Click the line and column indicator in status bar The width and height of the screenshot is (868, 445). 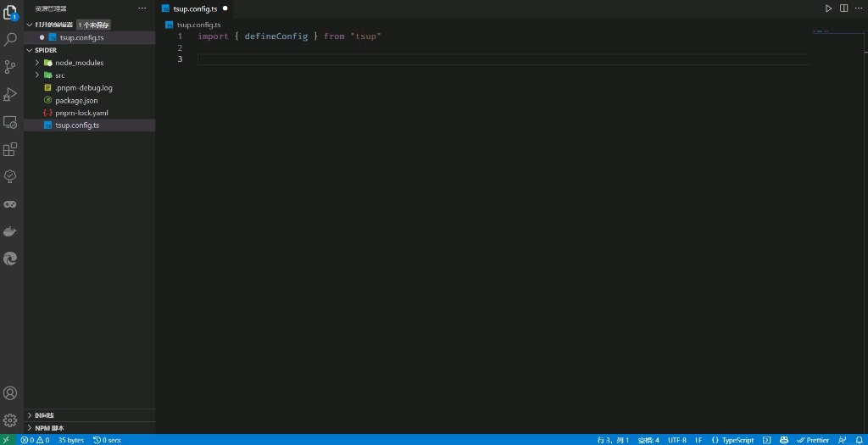(x=614, y=440)
